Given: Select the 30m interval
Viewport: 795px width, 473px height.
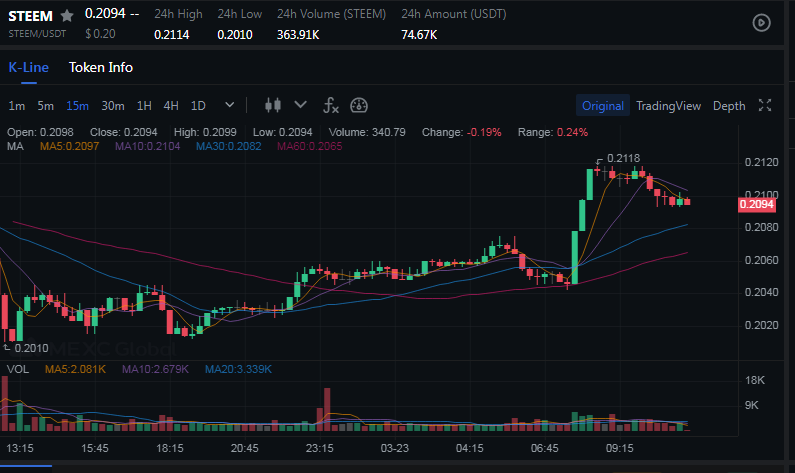Looking at the screenshot, I should (113, 106).
